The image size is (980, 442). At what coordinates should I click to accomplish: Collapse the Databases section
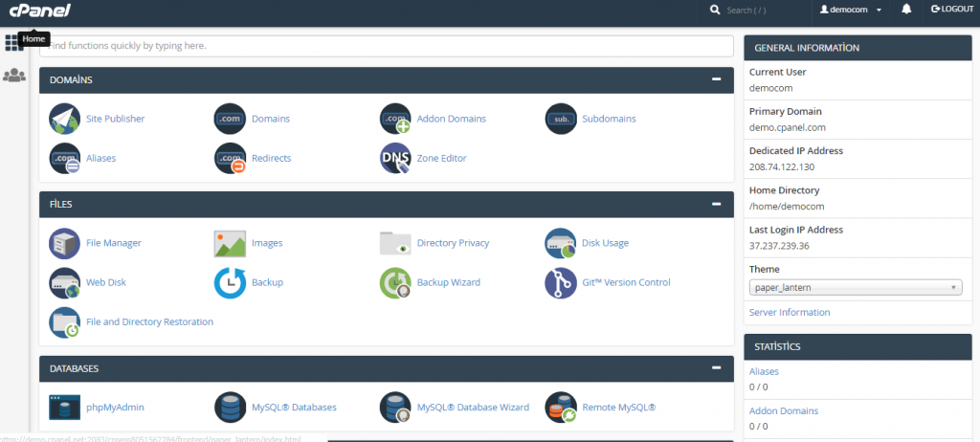716,368
